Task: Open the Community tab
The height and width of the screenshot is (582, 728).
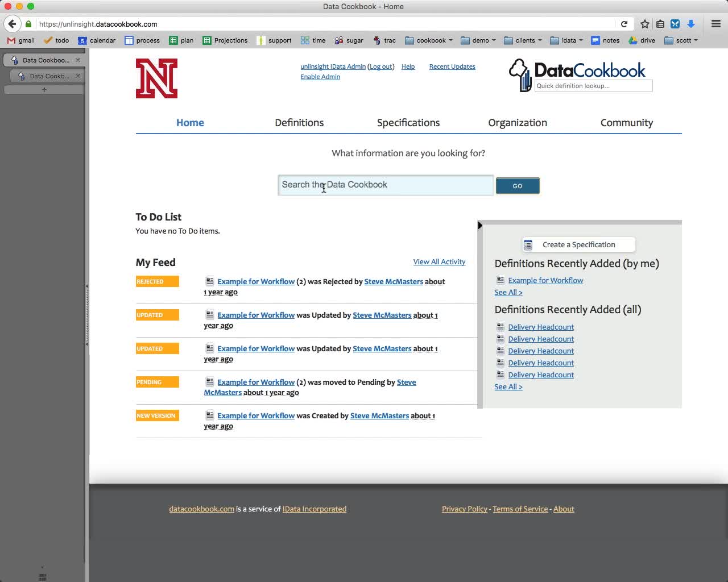Action: [627, 123]
